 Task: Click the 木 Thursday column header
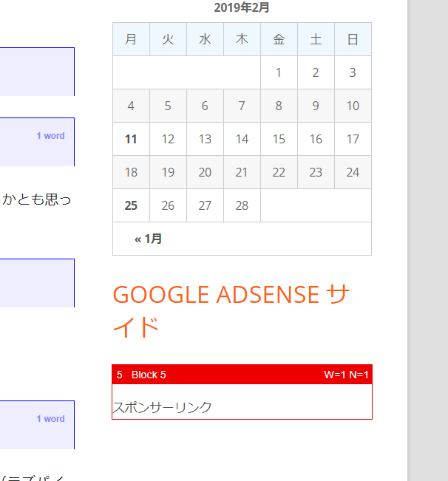coord(242,39)
